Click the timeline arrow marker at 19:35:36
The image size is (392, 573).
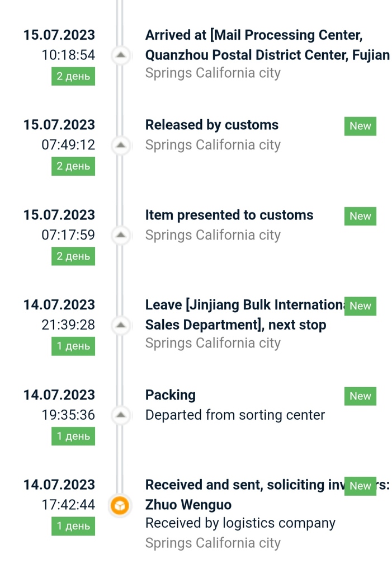click(x=121, y=415)
